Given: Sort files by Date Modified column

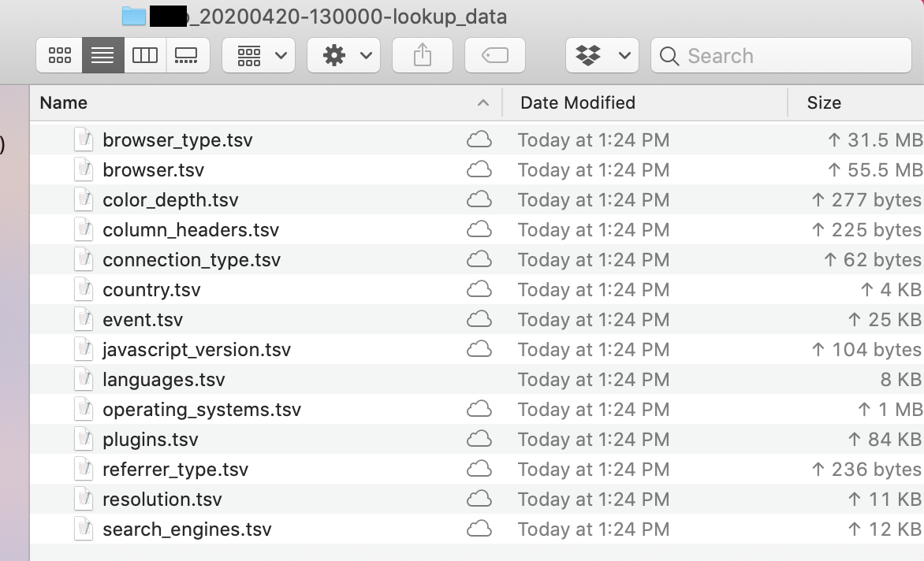Looking at the screenshot, I should tap(578, 102).
